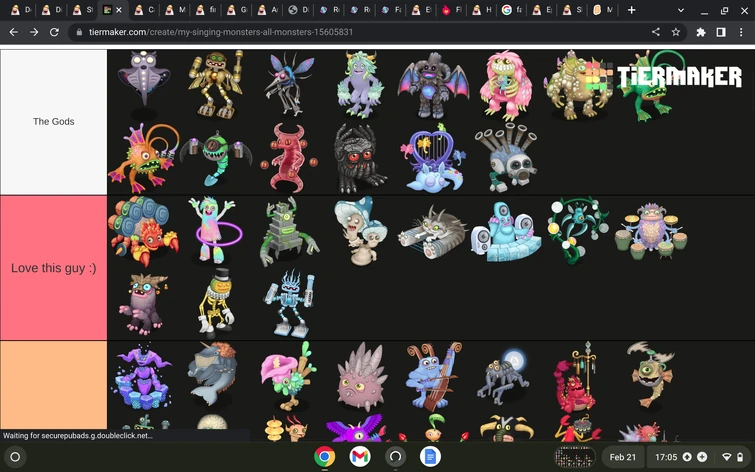The height and width of the screenshot is (472, 755).
Task: Select the golden robot monster in The Gods
Action: pos(216,85)
